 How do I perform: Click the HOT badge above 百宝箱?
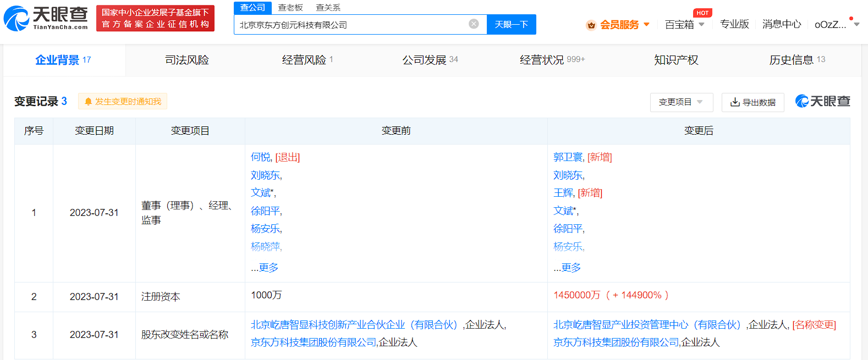702,13
